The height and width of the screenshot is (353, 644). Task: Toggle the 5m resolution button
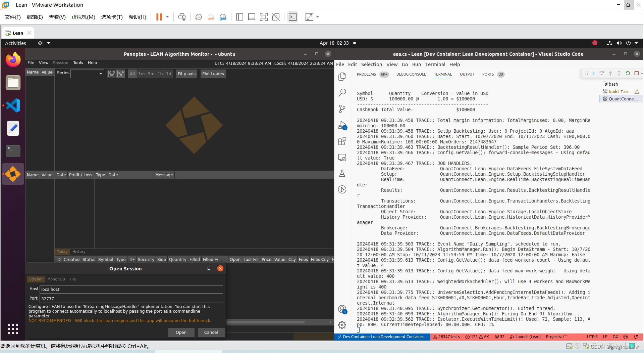click(x=151, y=74)
